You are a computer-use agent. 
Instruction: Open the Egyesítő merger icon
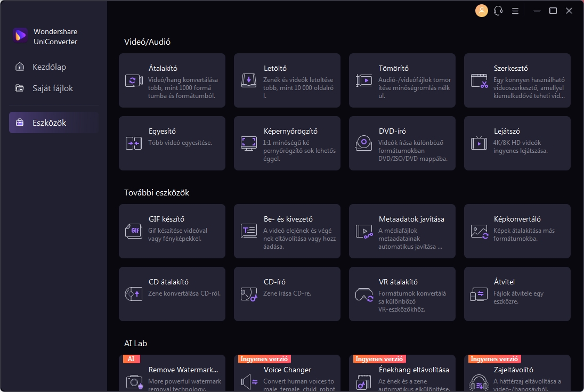click(x=133, y=143)
